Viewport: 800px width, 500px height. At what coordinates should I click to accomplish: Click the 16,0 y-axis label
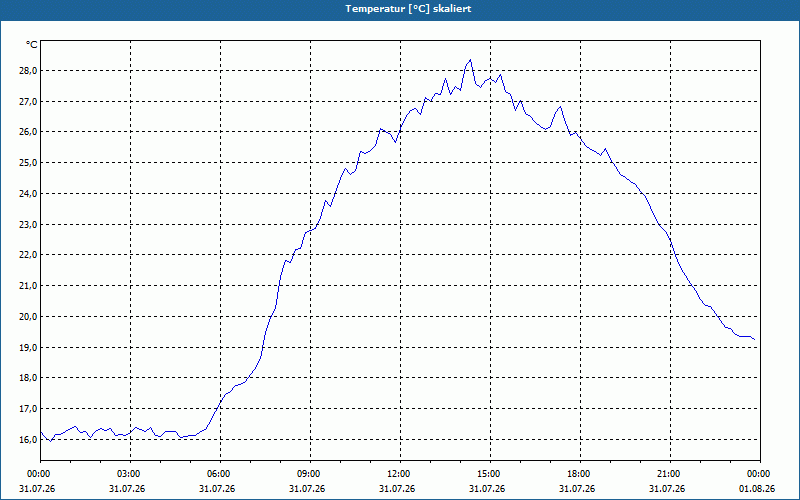click(x=29, y=439)
